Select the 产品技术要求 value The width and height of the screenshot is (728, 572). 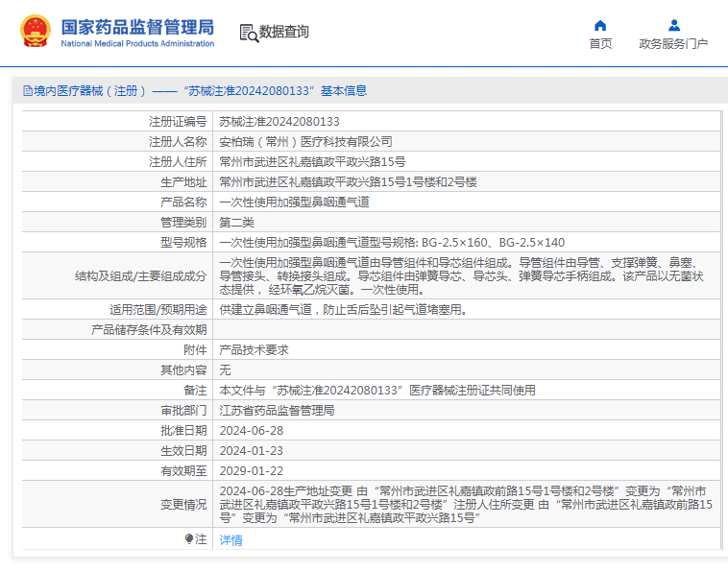(254, 349)
